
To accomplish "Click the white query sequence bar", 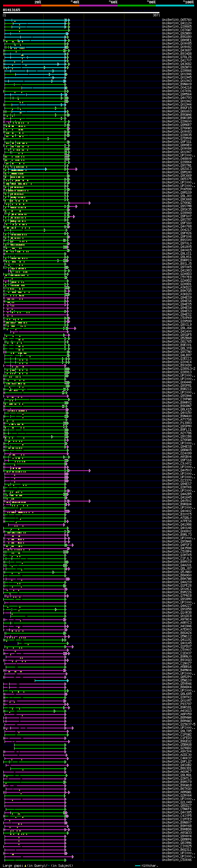I will pyautogui.click(x=81, y=13).
